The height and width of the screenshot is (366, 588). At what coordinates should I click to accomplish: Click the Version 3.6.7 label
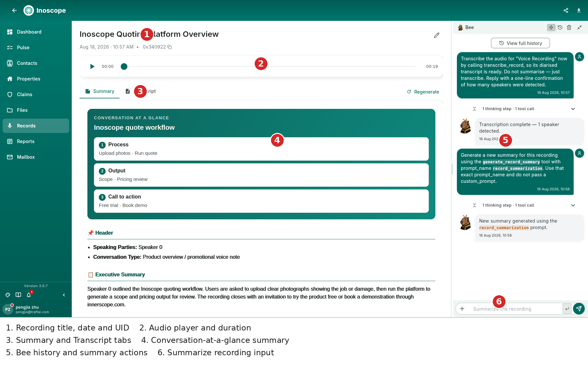pyautogui.click(x=36, y=286)
